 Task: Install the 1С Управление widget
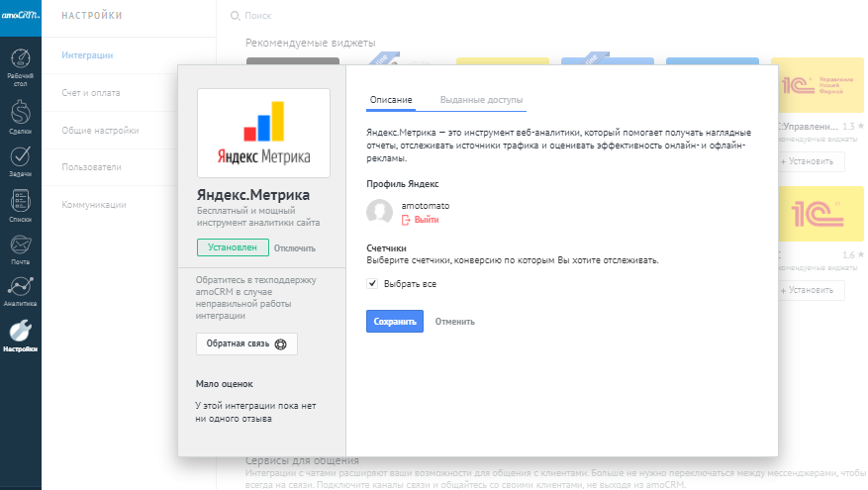tap(812, 161)
